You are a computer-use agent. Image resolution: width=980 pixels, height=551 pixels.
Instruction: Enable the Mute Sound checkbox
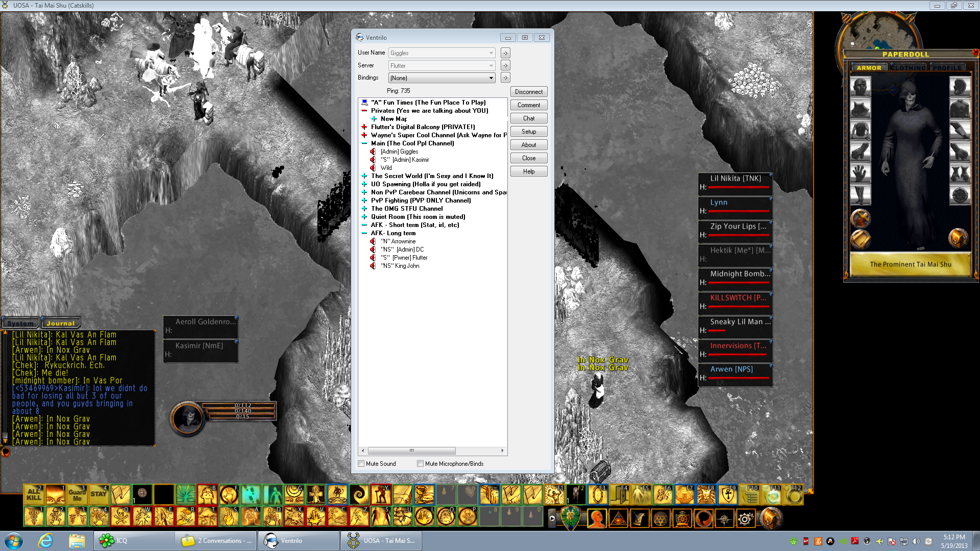click(x=361, y=464)
